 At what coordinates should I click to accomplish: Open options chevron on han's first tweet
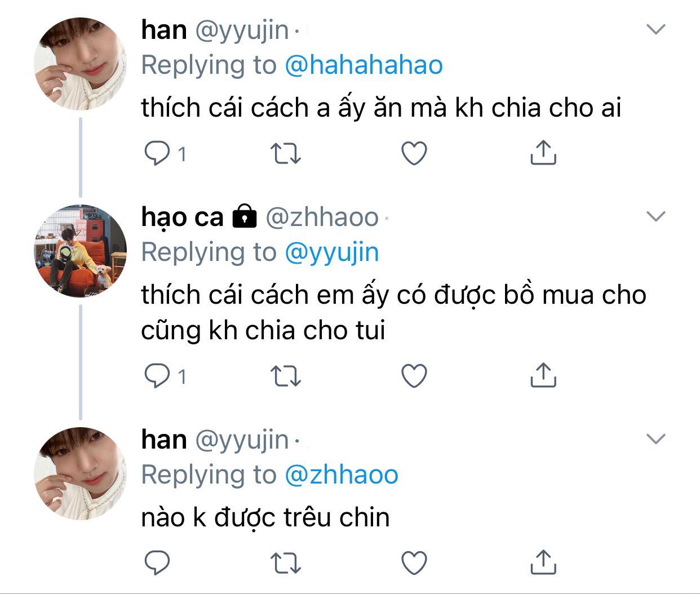click(656, 29)
